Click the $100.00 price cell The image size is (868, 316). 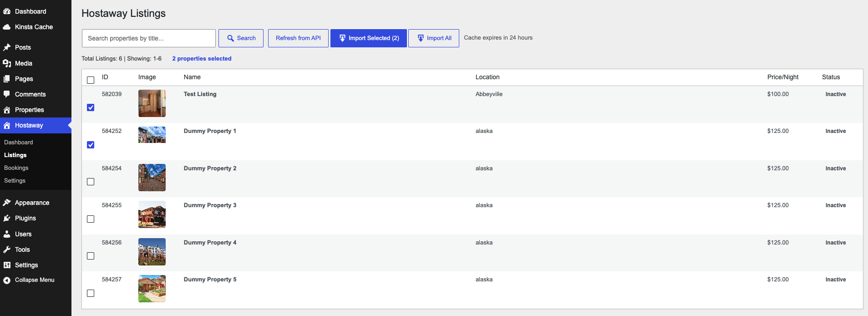[778, 94]
